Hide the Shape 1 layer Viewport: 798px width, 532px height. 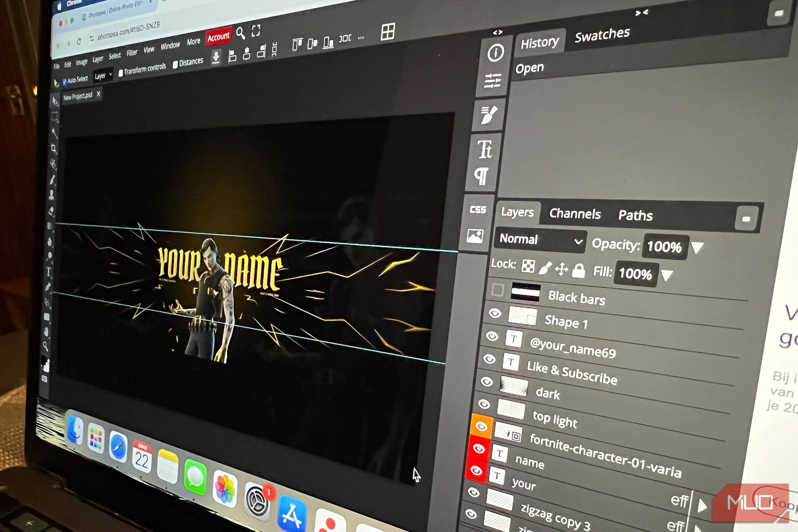495,313
